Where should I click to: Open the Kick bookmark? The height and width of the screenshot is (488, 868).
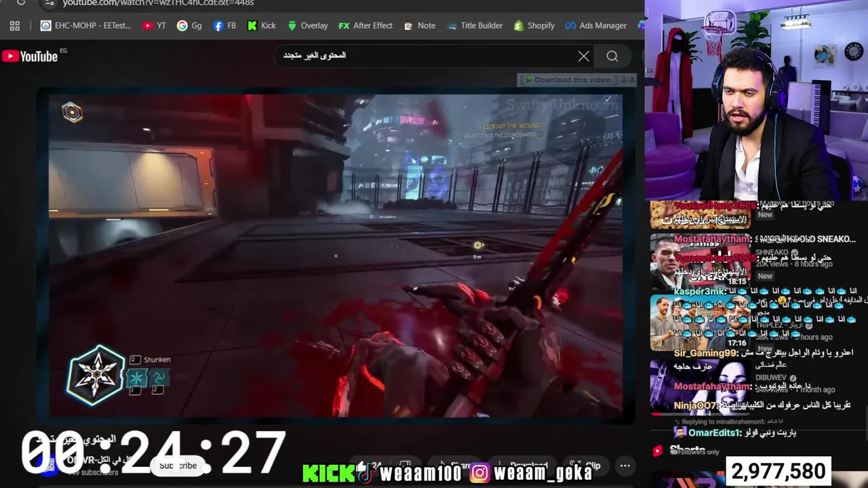[x=262, y=26]
